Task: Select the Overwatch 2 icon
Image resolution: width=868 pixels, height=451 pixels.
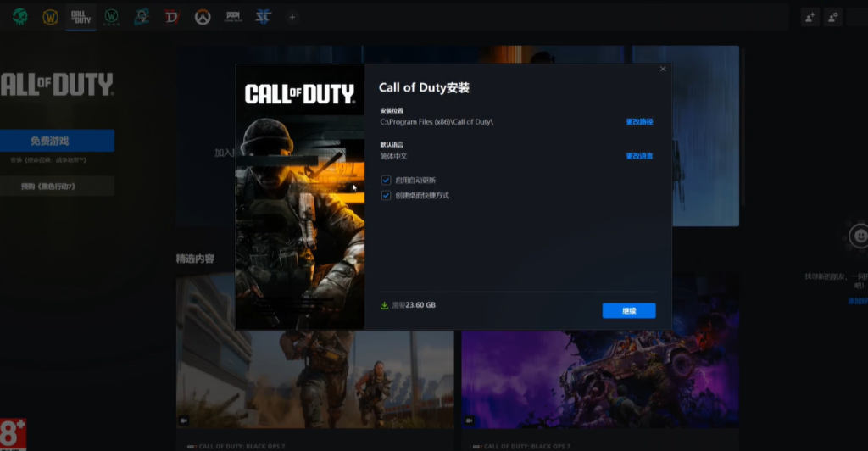Action: point(142,17)
